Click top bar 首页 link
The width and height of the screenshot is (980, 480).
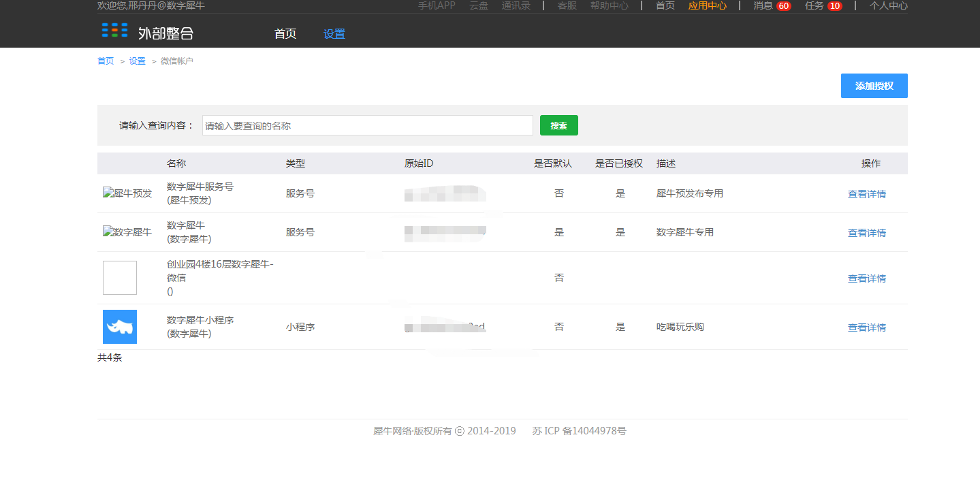pos(665,5)
